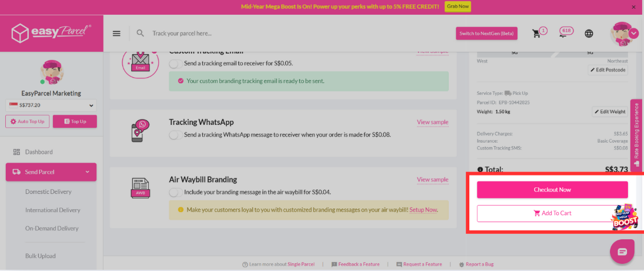Click the EasyParcel logo
This screenshot has height=271, width=644.
tap(51, 34)
